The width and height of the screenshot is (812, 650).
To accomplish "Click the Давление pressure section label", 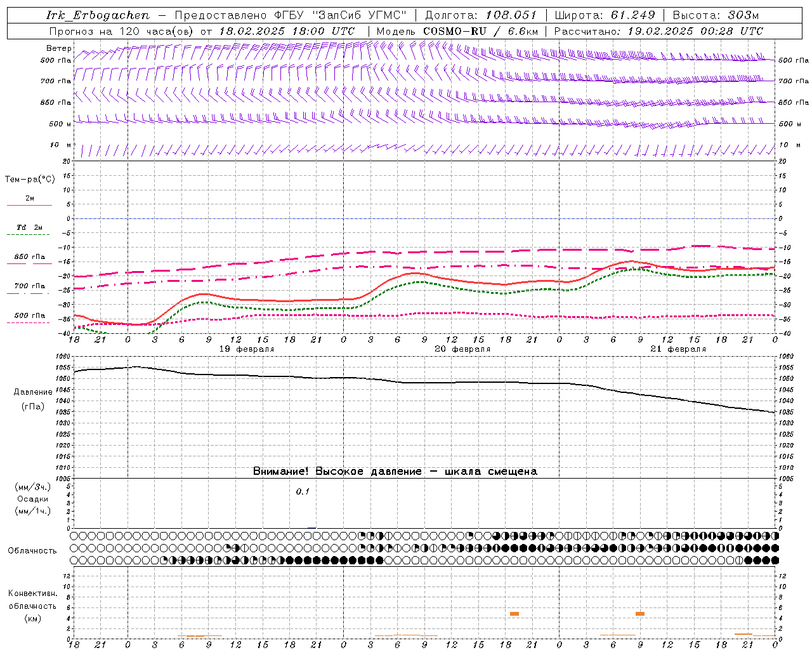I will point(33,392).
